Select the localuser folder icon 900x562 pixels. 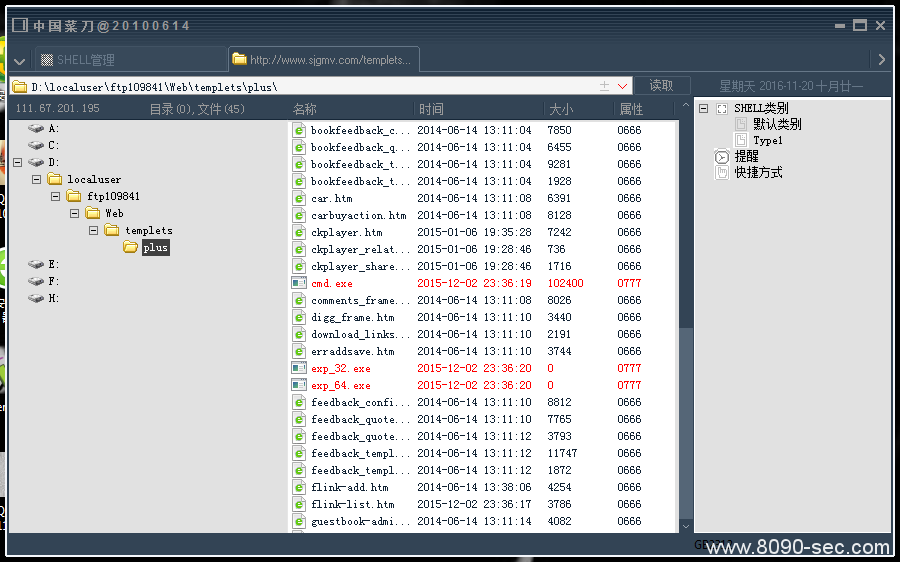pos(55,179)
